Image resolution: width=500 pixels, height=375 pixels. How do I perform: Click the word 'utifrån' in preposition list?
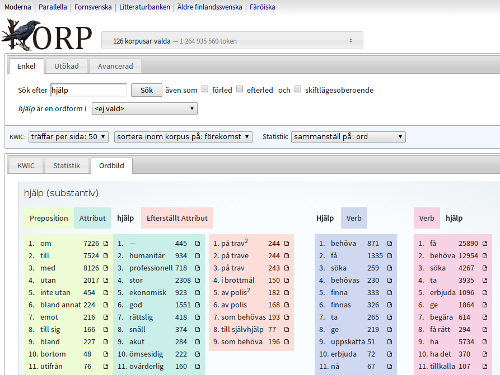[x=51, y=366]
